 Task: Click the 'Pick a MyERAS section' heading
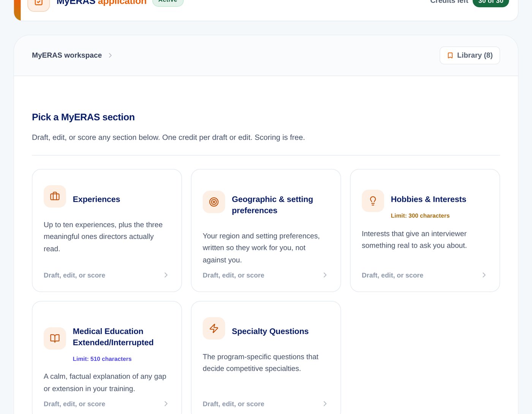click(x=83, y=117)
